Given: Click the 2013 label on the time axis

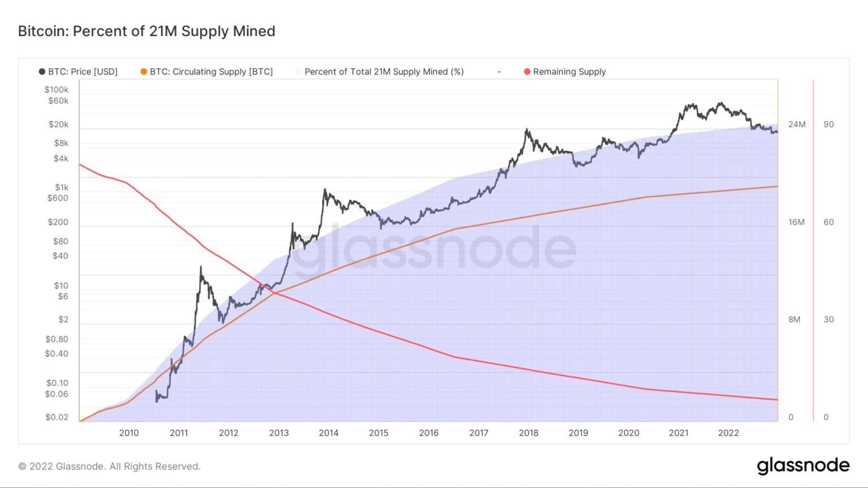Looking at the screenshot, I should 279,433.
